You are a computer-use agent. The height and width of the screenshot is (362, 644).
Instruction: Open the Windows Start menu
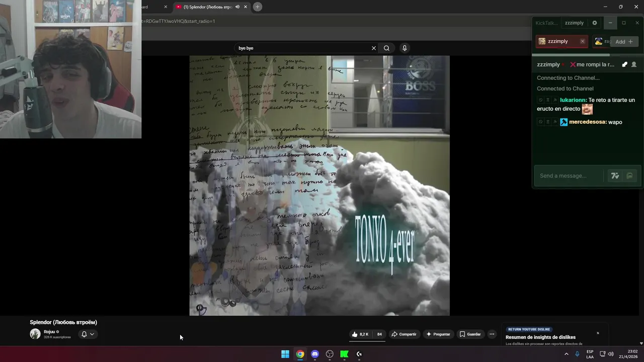click(x=285, y=354)
